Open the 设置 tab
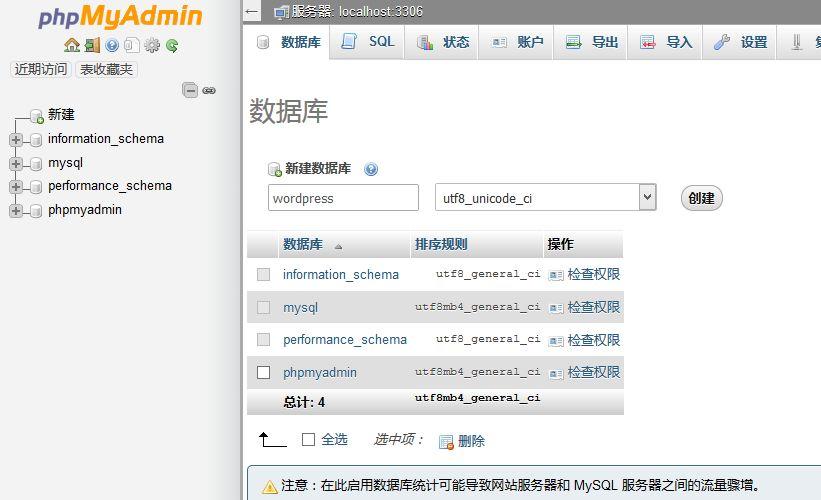 (739, 42)
